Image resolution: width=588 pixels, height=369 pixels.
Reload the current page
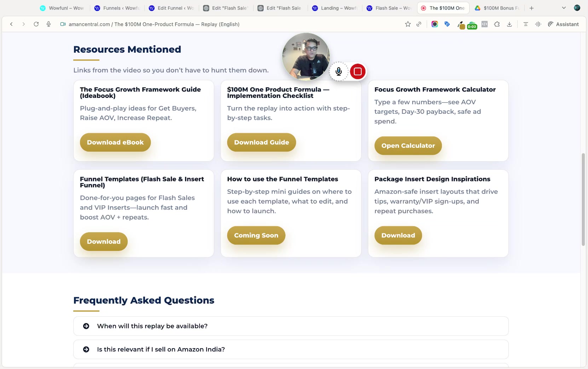click(x=36, y=24)
